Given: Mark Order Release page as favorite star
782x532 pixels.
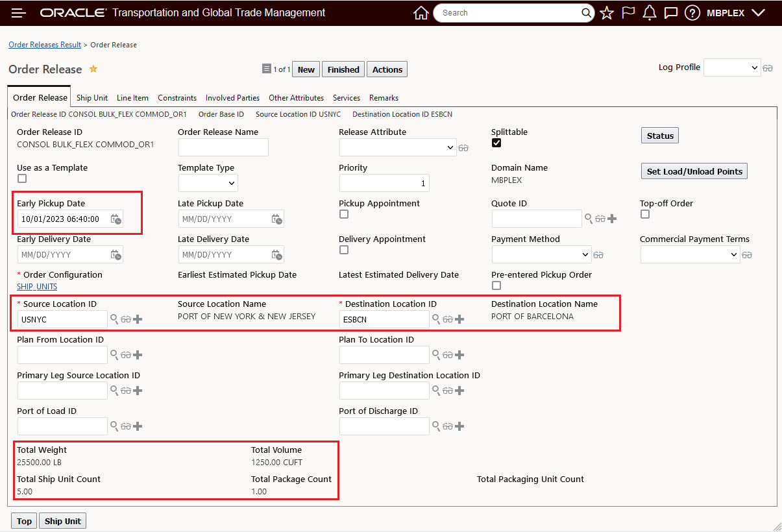Looking at the screenshot, I should [x=93, y=69].
